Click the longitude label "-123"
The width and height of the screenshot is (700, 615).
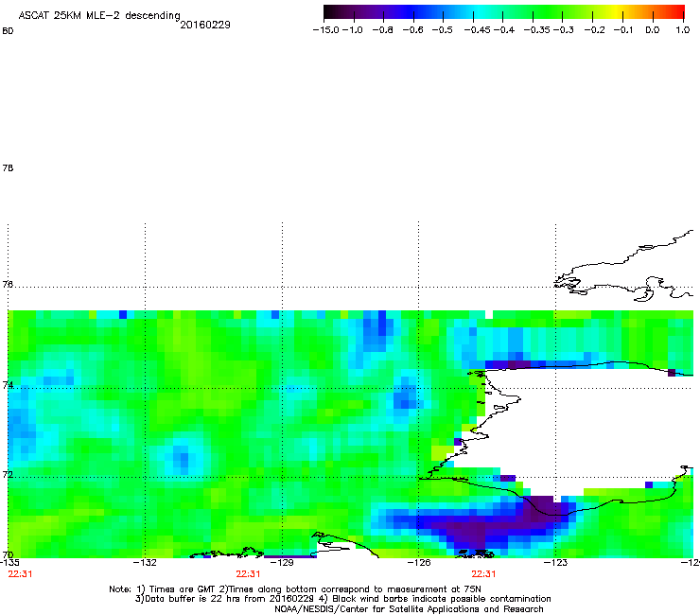(x=555, y=562)
